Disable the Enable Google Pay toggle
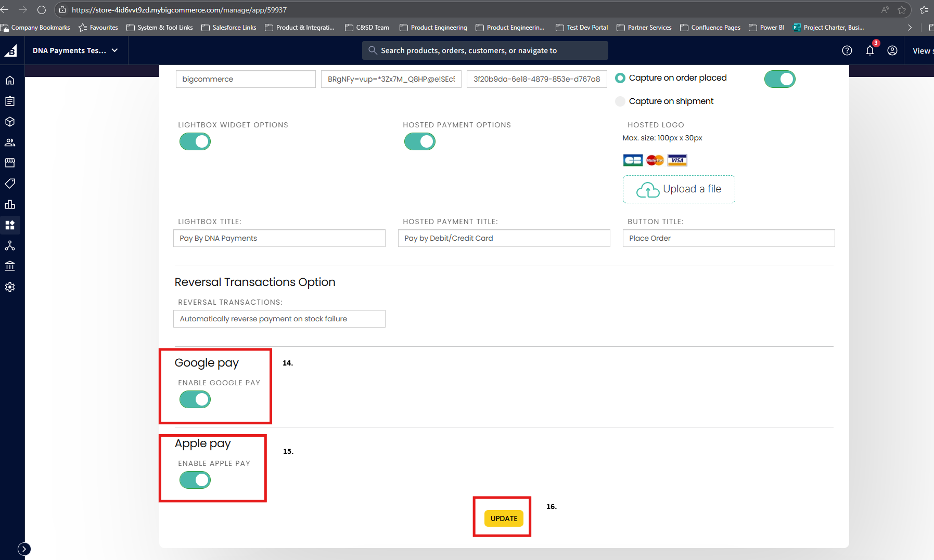This screenshot has height=560, width=934. point(195,399)
